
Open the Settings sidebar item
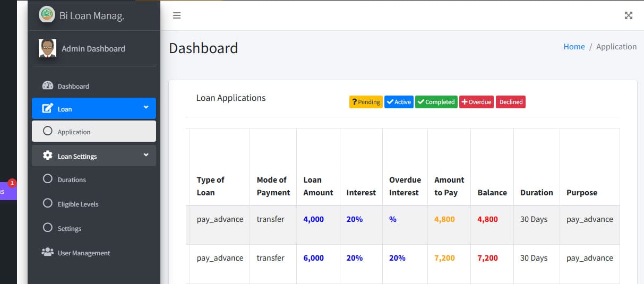coord(69,229)
